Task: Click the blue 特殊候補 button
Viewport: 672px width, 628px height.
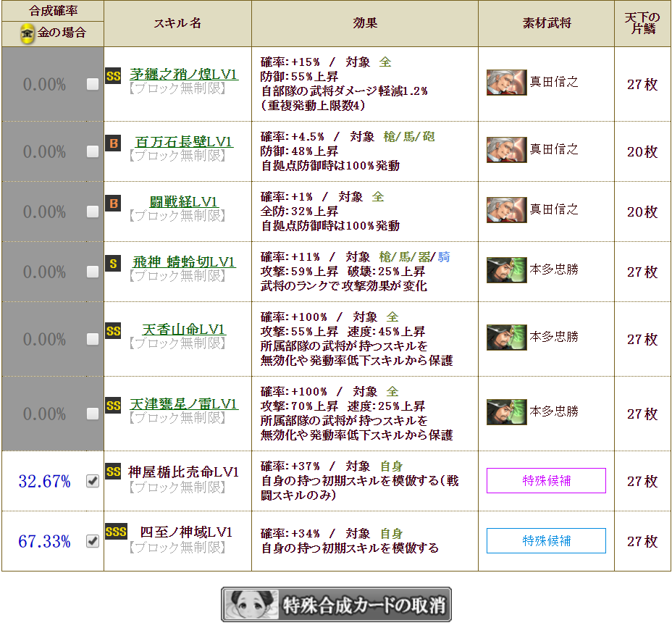Action: pos(546,541)
